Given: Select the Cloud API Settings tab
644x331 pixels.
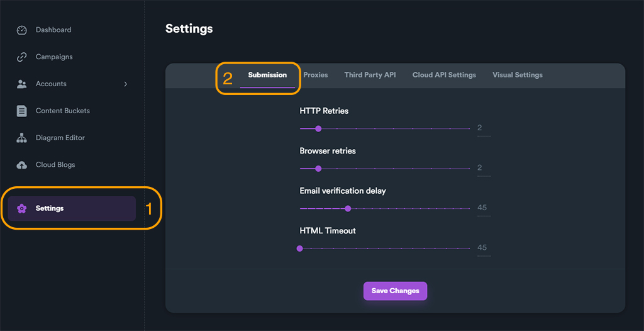Looking at the screenshot, I should pos(444,75).
